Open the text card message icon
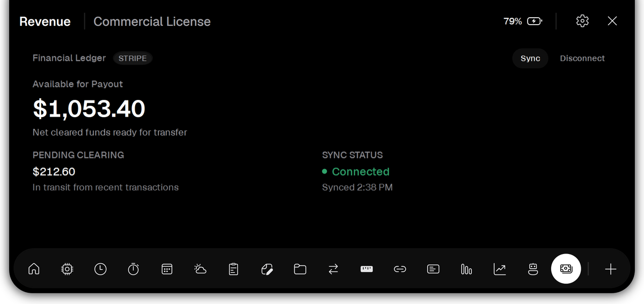The height and width of the screenshot is (304, 644). point(433,269)
